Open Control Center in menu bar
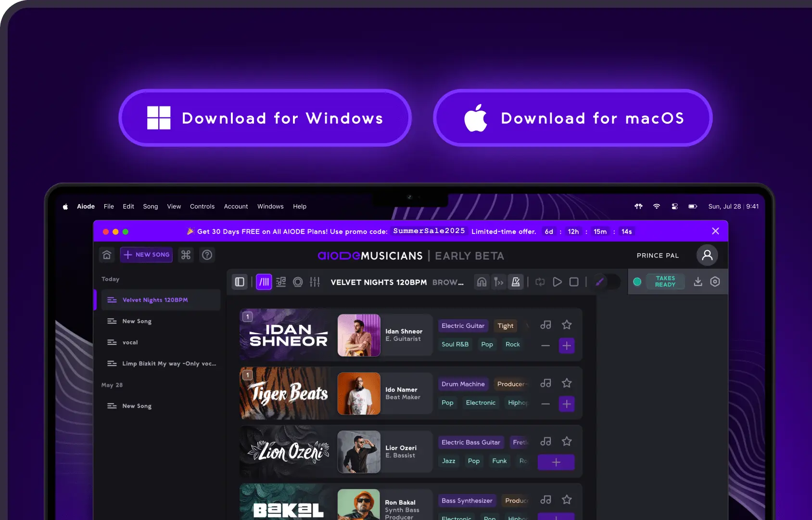The image size is (812, 520). pos(675,206)
